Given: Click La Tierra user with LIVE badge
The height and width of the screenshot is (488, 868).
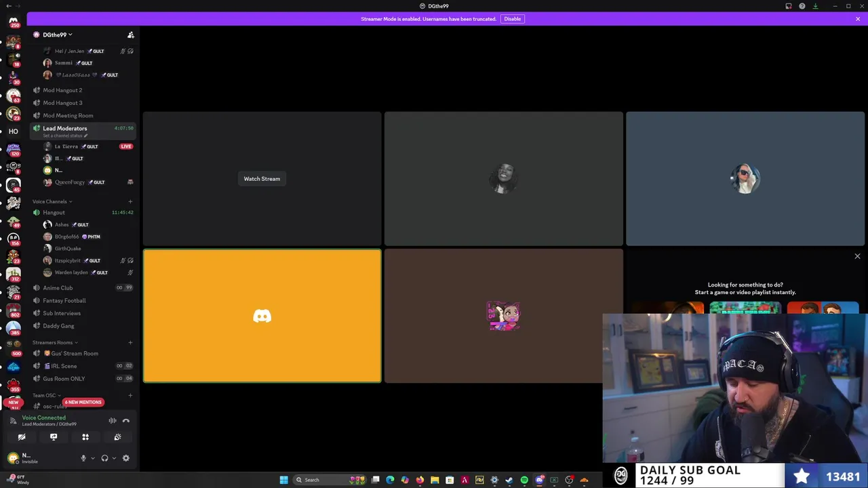Looking at the screenshot, I should pos(87,146).
